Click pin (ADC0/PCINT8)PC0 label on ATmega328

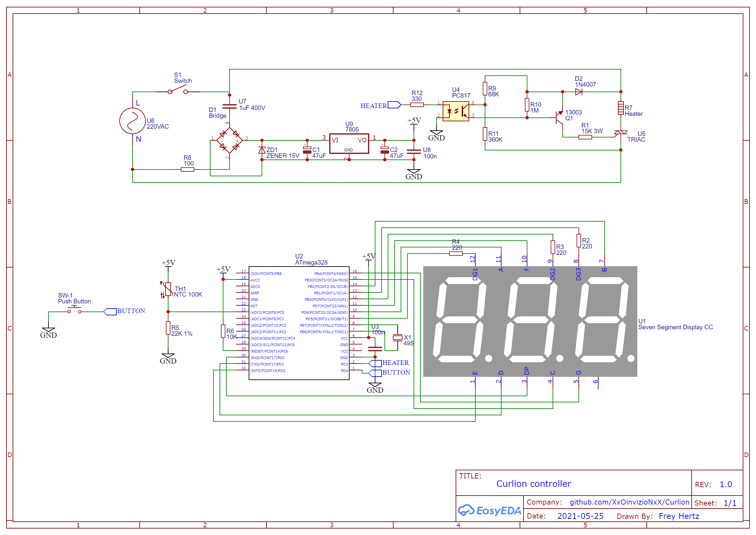click(x=267, y=312)
